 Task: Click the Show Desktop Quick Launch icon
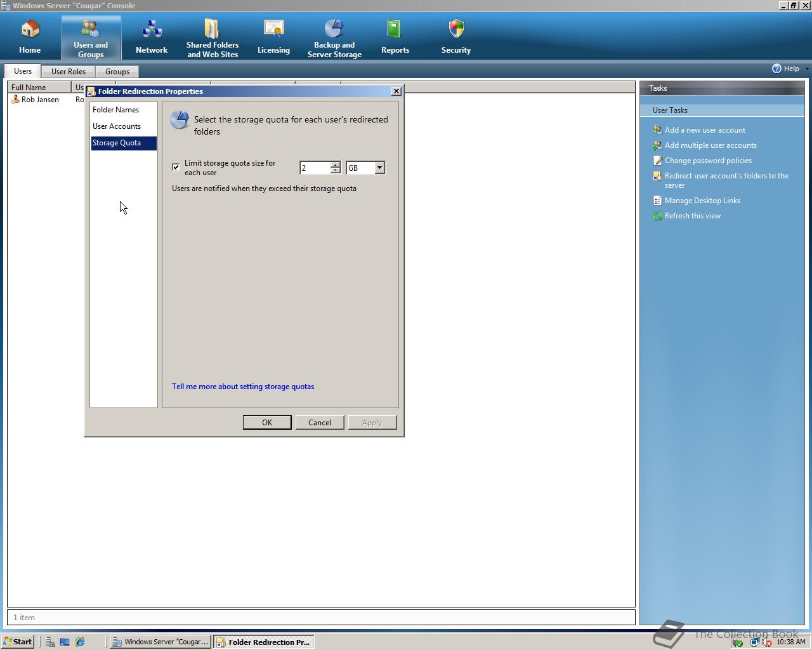[x=65, y=642]
